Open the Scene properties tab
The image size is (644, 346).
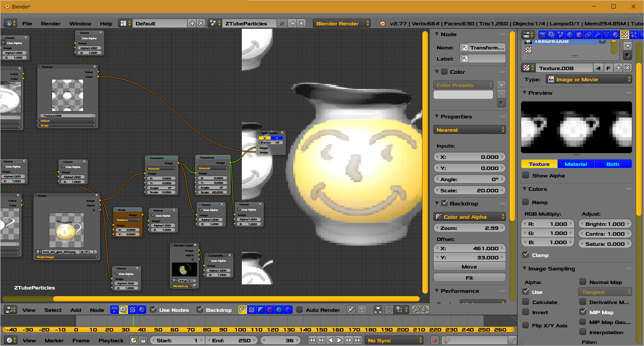click(x=560, y=35)
